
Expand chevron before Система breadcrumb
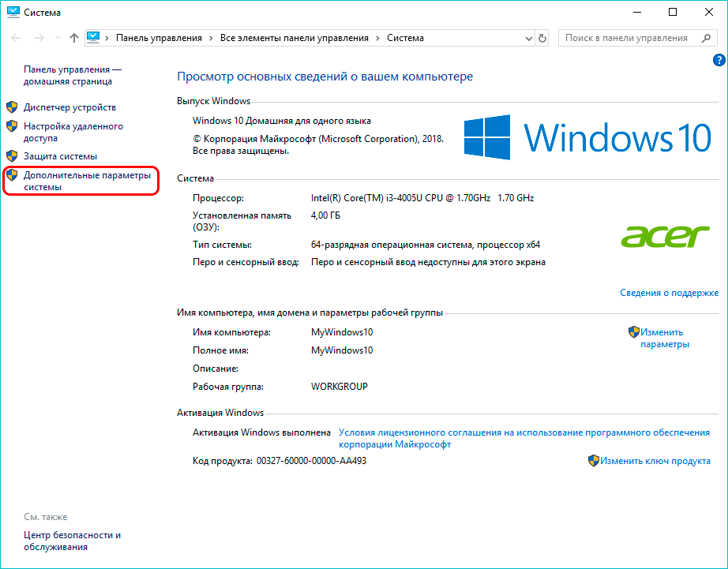[377, 38]
